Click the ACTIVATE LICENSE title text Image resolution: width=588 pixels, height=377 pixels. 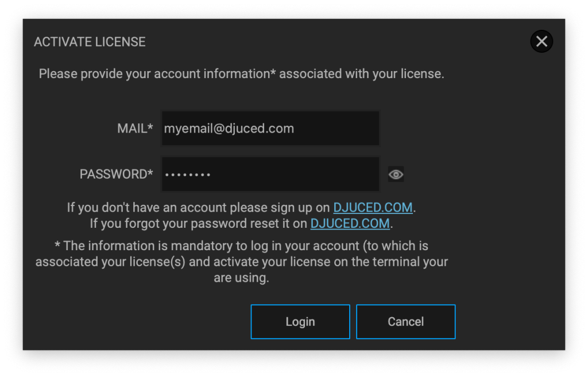tap(90, 42)
